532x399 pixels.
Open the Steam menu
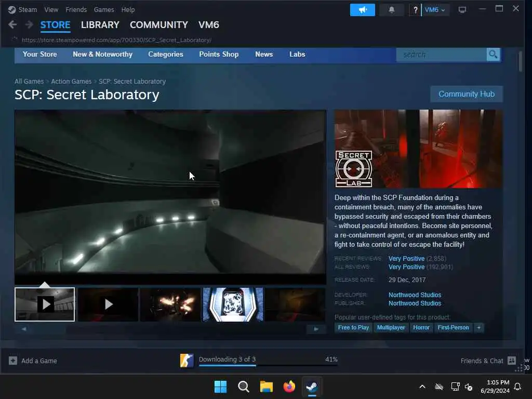(x=28, y=9)
